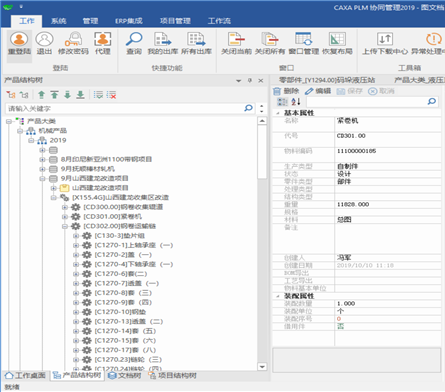445x392 pixels.
Task: Open the ERP集成 ribbon tab
Action: coord(129,21)
